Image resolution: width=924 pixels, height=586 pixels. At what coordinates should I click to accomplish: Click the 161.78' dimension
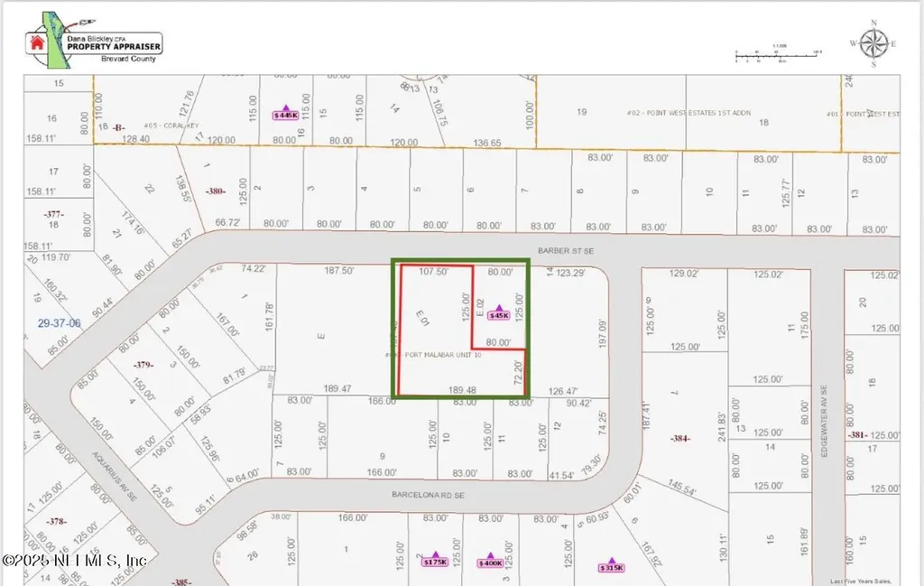269,316
